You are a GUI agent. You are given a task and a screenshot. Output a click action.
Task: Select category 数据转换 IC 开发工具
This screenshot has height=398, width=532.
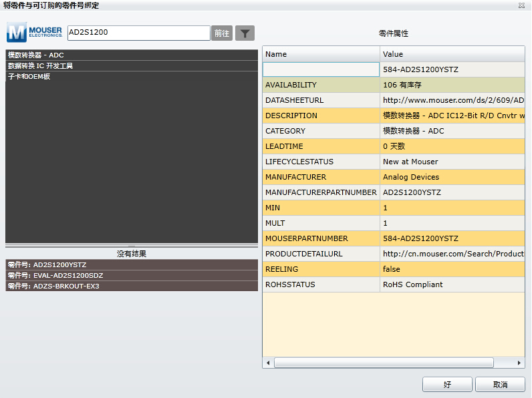pos(132,65)
